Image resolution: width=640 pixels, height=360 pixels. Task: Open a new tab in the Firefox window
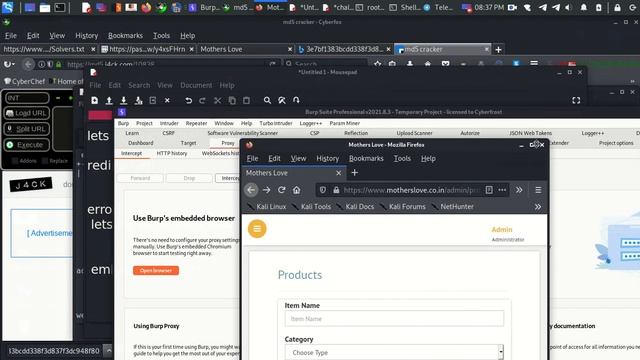pyautogui.click(x=354, y=173)
